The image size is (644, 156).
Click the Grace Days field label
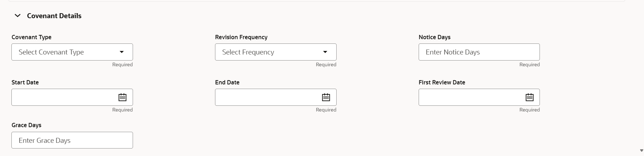(x=26, y=125)
